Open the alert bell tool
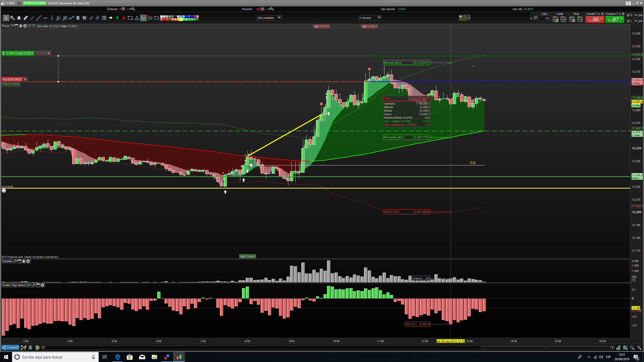Screen dimensions: 644x362 [x=19, y=18]
